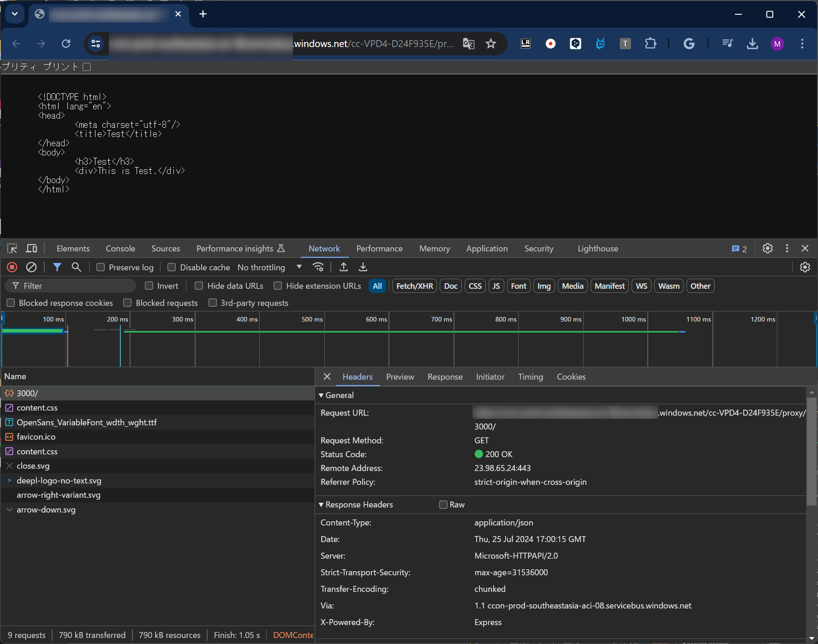The image size is (818, 644).
Task: Clear the network log
Action: point(31,267)
